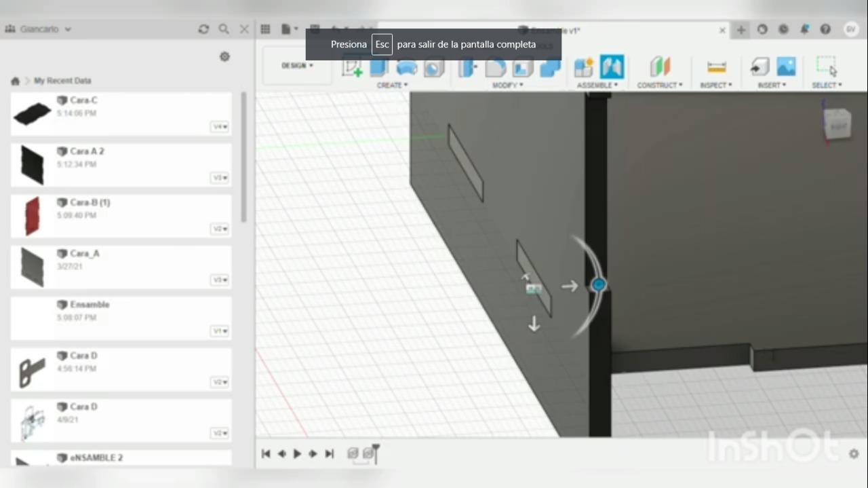Open the Extensions icon
Image resolution: width=868 pixels, height=488 pixels.
(x=762, y=29)
